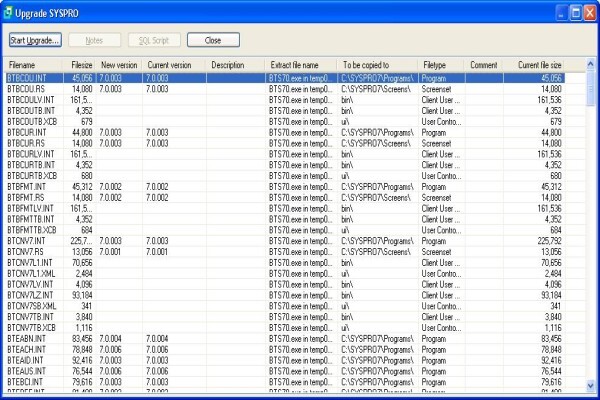Minimize the Upgrade SYSPRO window

(x=561, y=13)
